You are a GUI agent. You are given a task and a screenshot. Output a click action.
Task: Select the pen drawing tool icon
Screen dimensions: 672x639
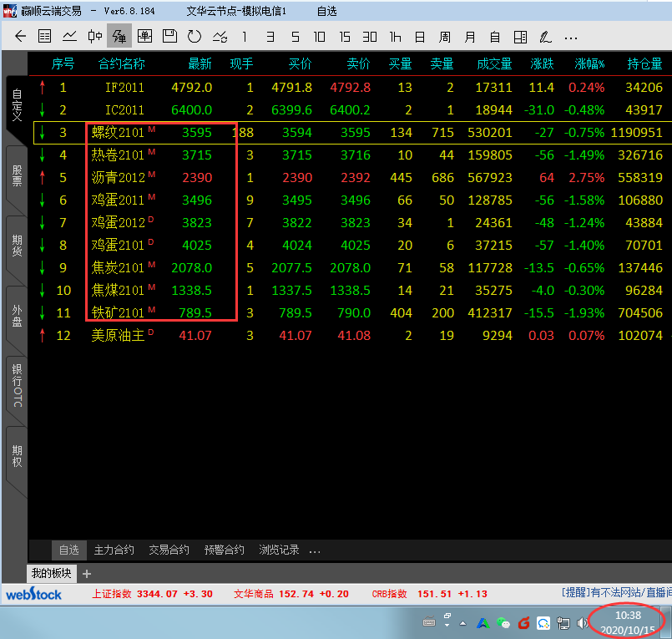(x=545, y=37)
